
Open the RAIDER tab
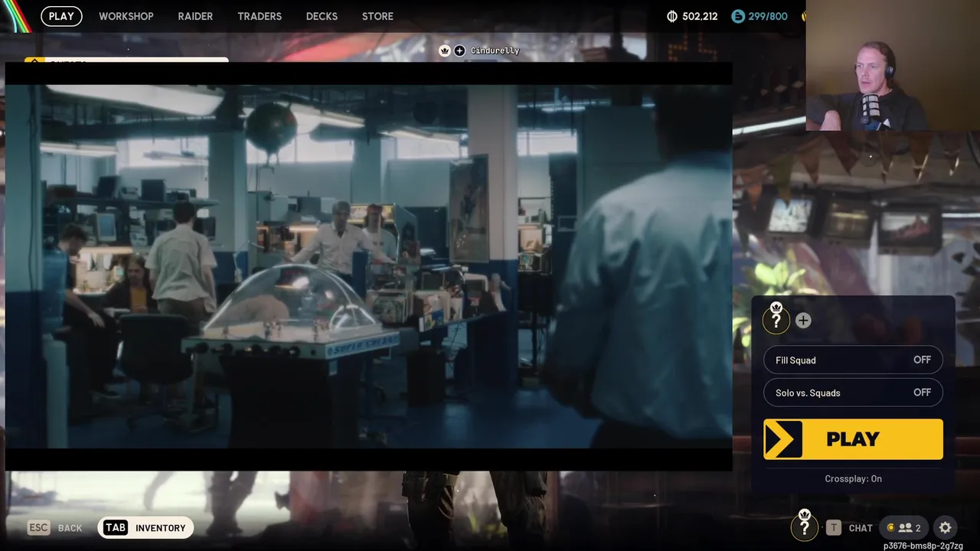tap(195, 16)
